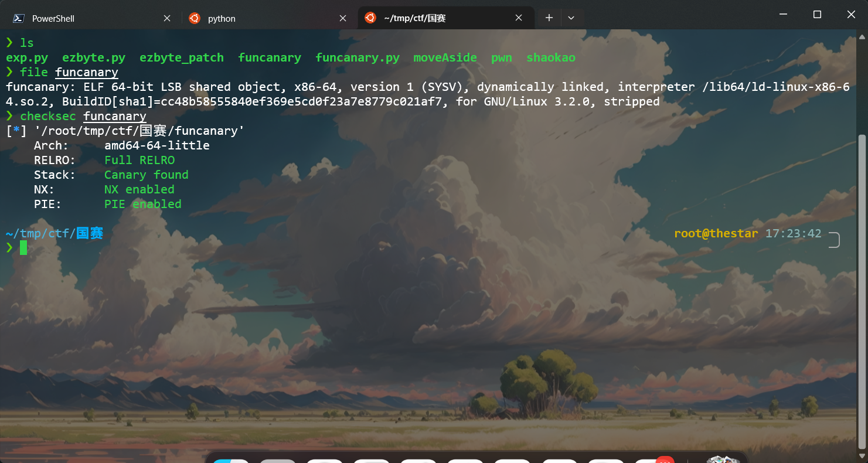Switch to the PowerShell tab
Screen dimensions: 868x463
(x=53, y=18)
